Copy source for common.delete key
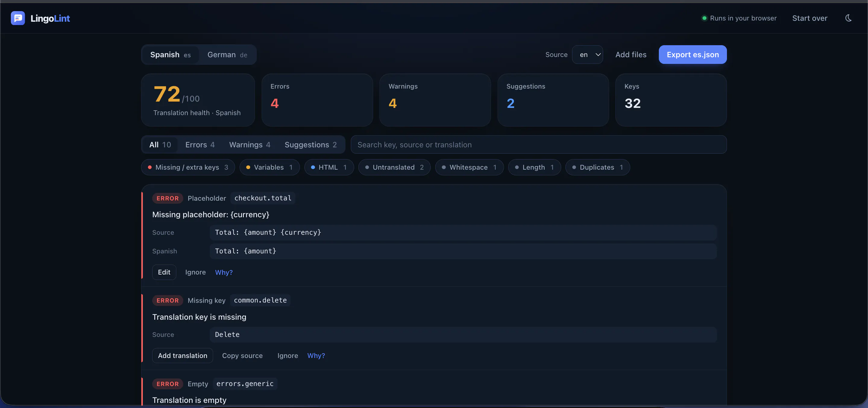The width and height of the screenshot is (868, 408). tap(242, 356)
